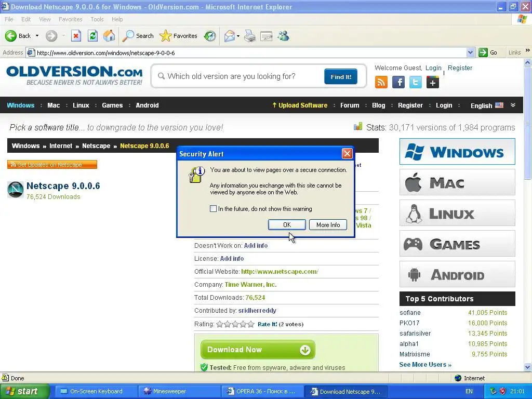
Task: Open the Facebook icon on the website
Action: 398,82
